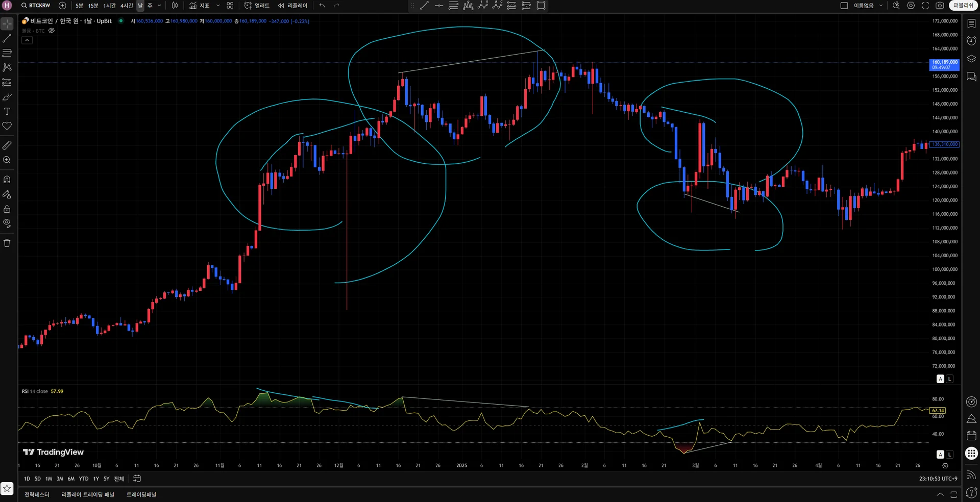
Task: Open the heart icons tool group
Action: [x=7, y=126]
